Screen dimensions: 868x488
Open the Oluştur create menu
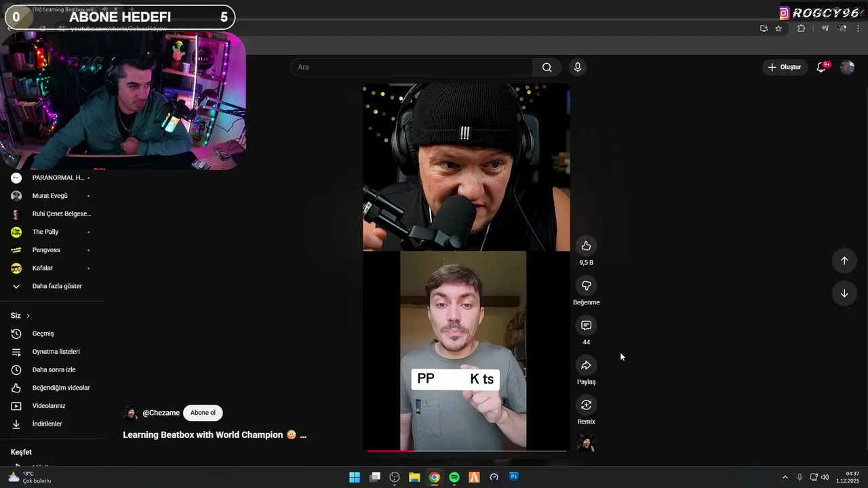click(784, 67)
